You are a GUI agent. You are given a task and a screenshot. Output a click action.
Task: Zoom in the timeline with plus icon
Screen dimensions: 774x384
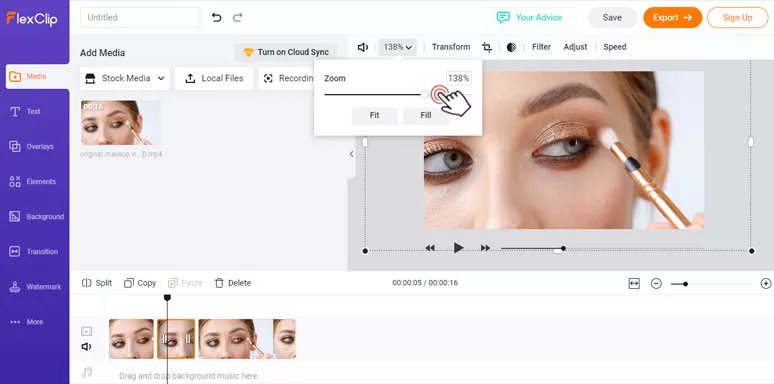click(766, 284)
